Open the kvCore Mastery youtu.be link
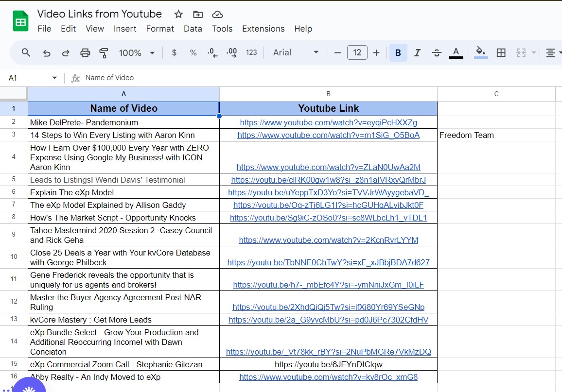 tap(328, 320)
